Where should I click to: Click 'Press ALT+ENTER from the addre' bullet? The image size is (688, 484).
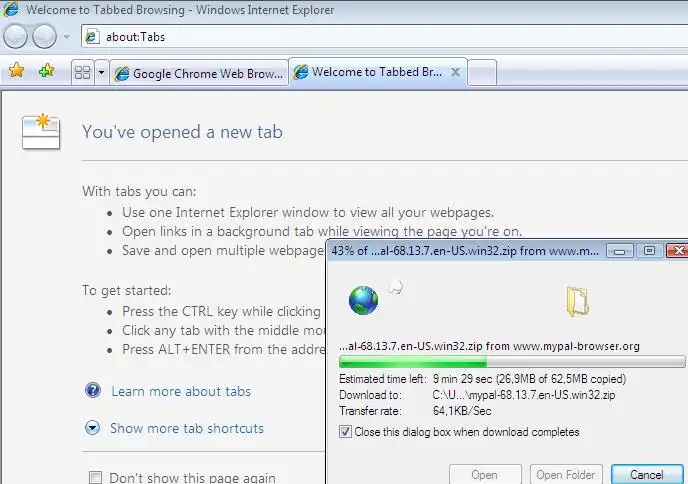[x=224, y=349]
